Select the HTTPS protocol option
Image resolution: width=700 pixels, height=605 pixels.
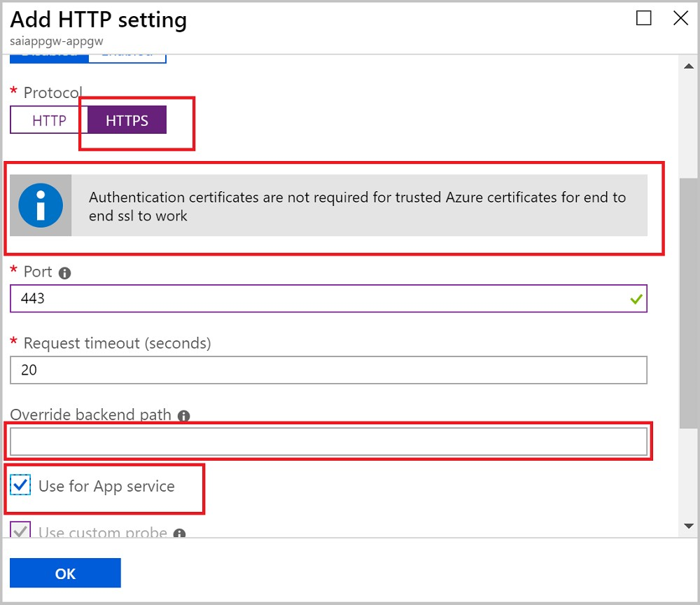(x=127, y=120)
